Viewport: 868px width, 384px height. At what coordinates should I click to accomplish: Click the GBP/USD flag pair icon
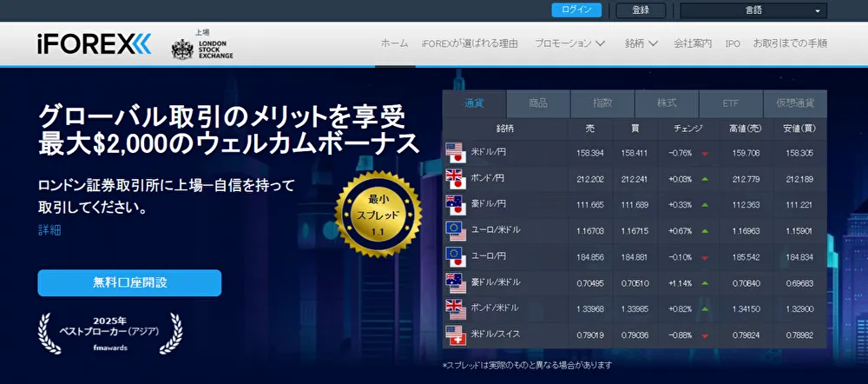(x=457, y=309)
